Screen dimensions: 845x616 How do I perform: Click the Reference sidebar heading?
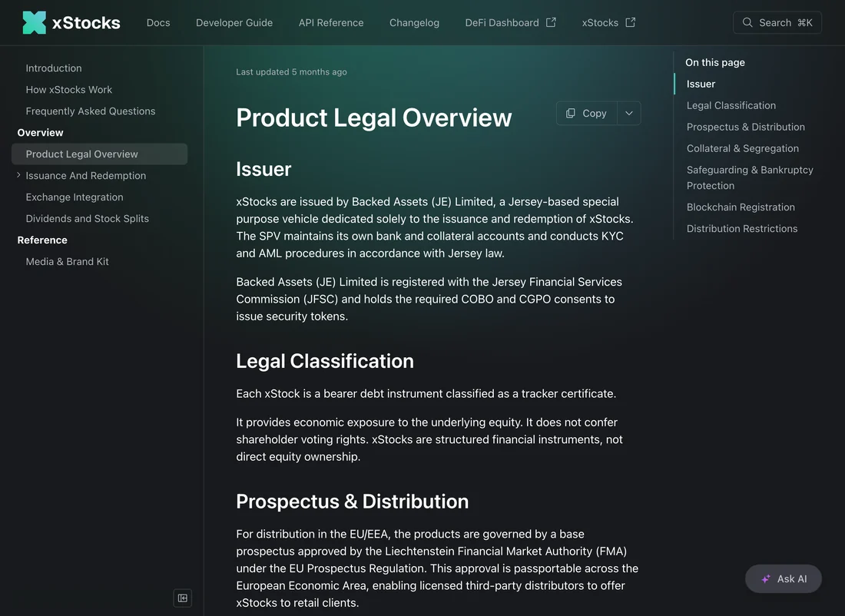pyautogui.click(x=42, y=240)
